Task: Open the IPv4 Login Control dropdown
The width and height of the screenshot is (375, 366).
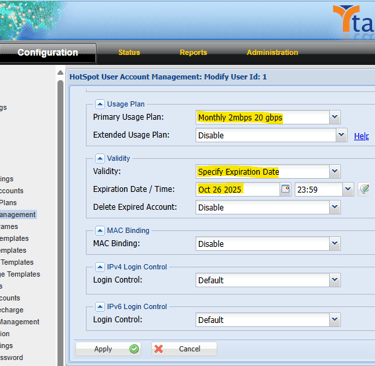Action: [334, 280]
